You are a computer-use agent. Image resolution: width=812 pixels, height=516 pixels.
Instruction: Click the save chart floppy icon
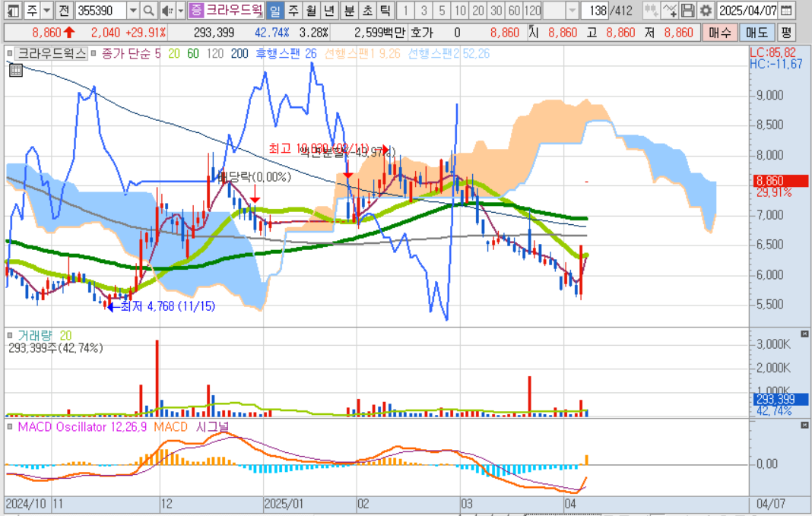687,10
